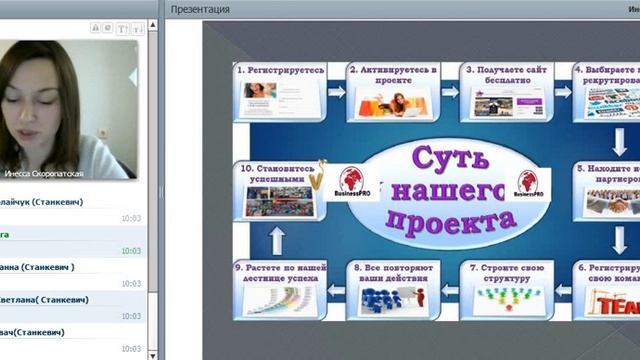
Task: Click the up arrow above step 9
Action: (277, 241)
